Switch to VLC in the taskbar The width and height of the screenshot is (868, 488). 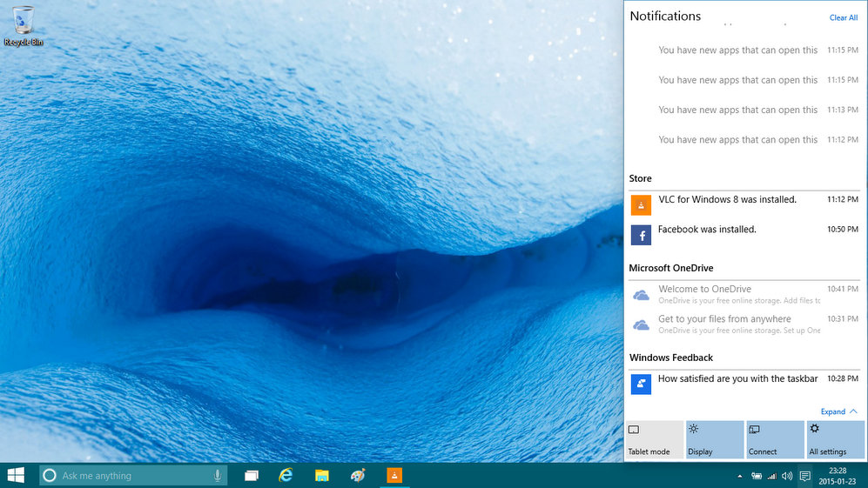[x=394, y=475]
